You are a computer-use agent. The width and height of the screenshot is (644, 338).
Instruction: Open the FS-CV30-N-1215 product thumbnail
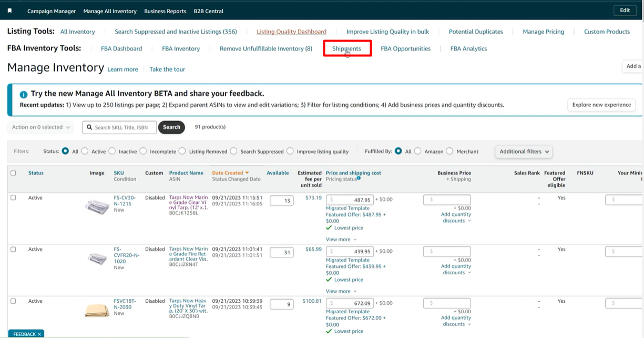97,206
